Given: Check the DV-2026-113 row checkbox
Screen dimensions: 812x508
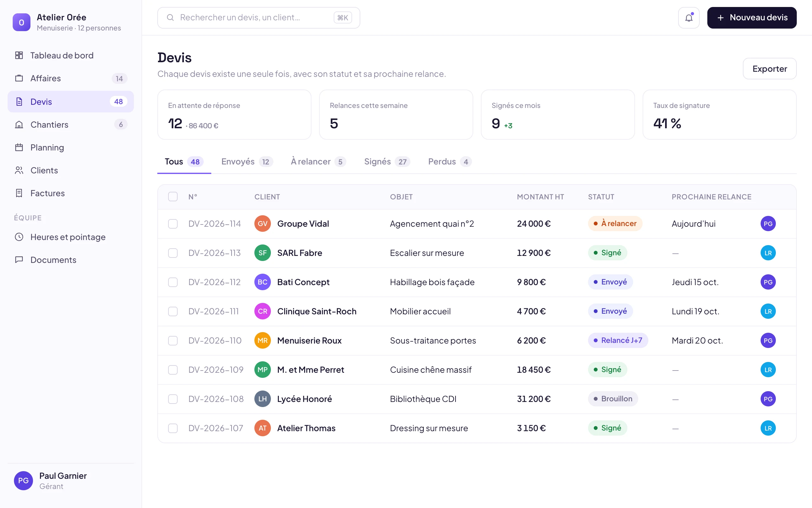Looking at the screenshot, I should [173, 253].
